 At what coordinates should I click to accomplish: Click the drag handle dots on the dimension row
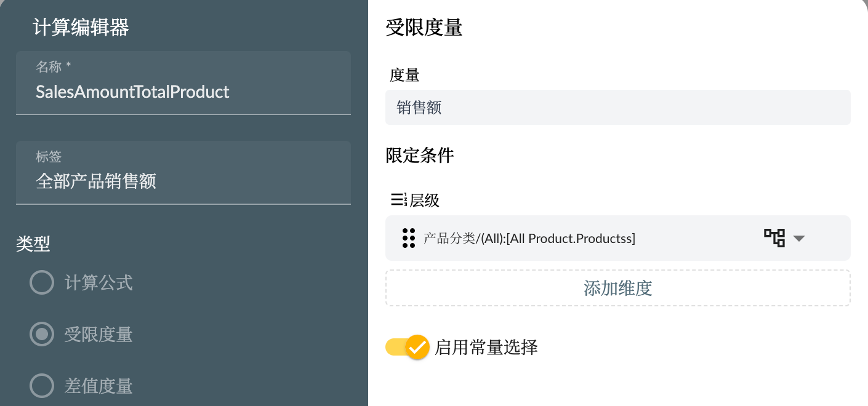click(408, 238)
